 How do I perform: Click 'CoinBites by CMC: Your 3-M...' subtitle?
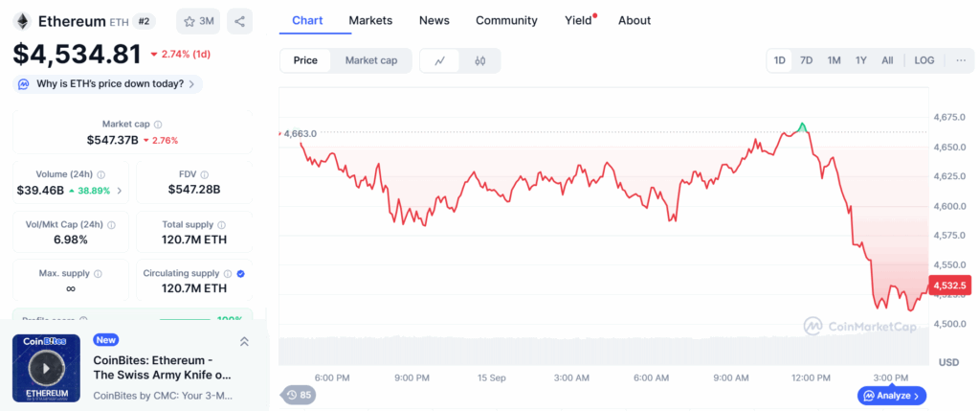pyautogui.click(x=163, y=396)
